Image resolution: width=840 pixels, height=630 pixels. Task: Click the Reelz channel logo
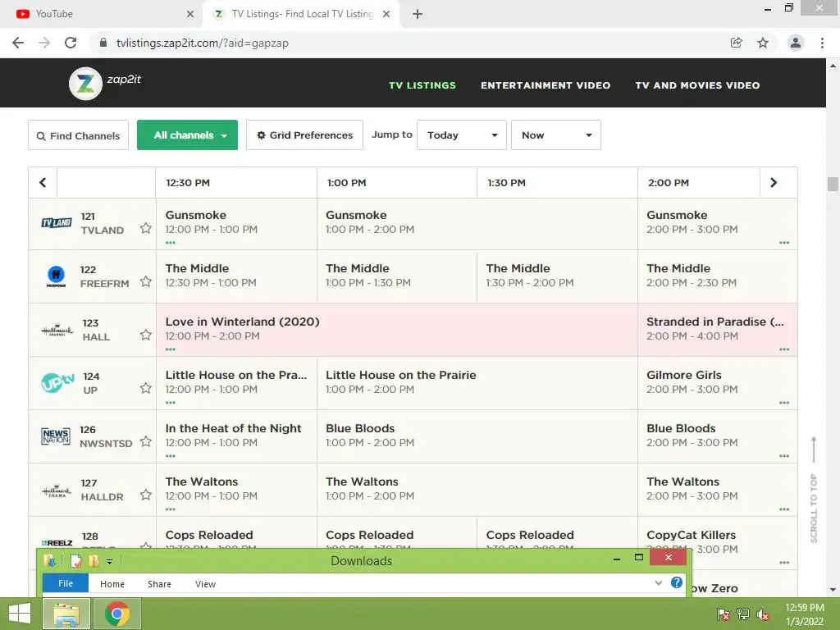pyautogui.click(x=57, y=543)
